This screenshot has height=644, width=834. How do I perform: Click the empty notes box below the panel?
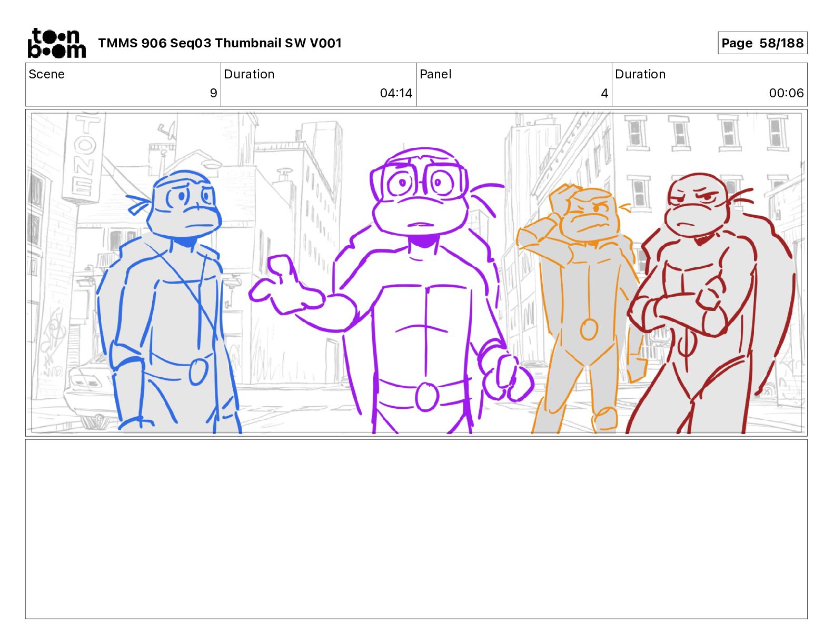point(416,529)
